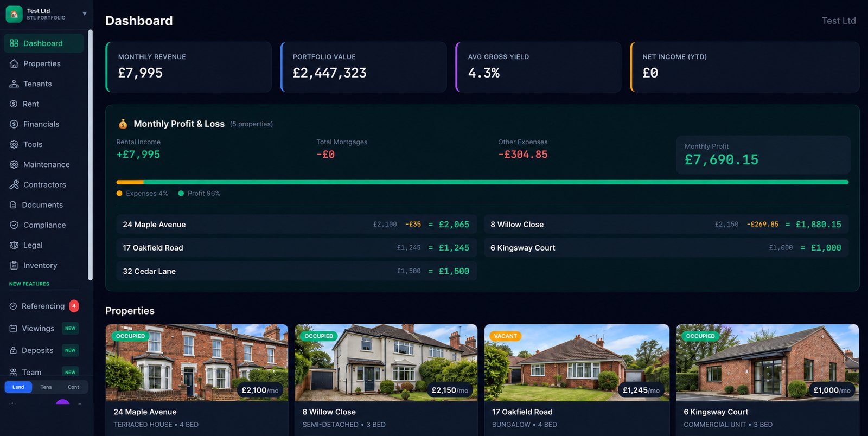Screen dimensions: 868x436
Task: Open the Tenants menu item
Action: pyautogui.click(x=44, y=84)
